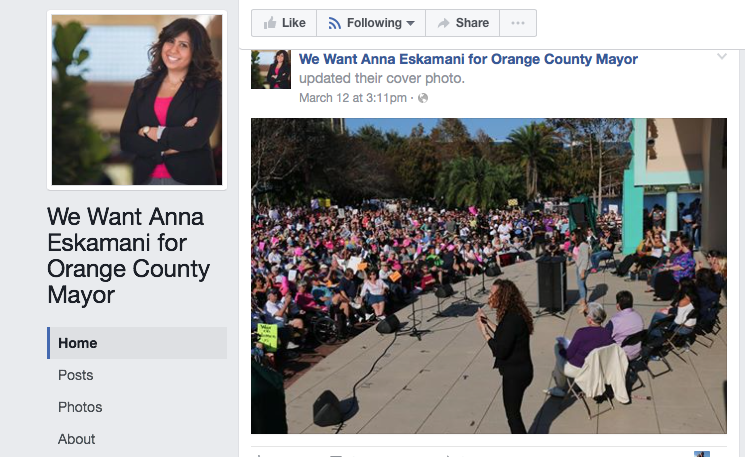Click the Share arrow icon
Image resolution: width=745 pixels, height=457 pixels.
(x=443, y=23)
